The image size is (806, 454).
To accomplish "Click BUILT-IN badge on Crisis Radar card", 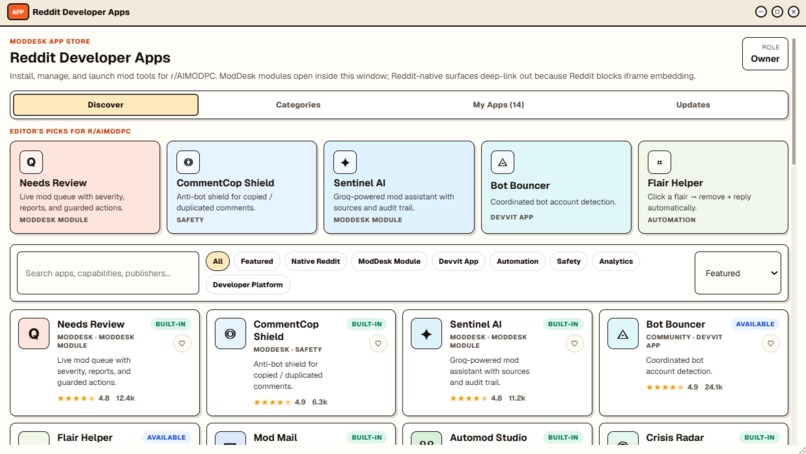I will (759, 437).
